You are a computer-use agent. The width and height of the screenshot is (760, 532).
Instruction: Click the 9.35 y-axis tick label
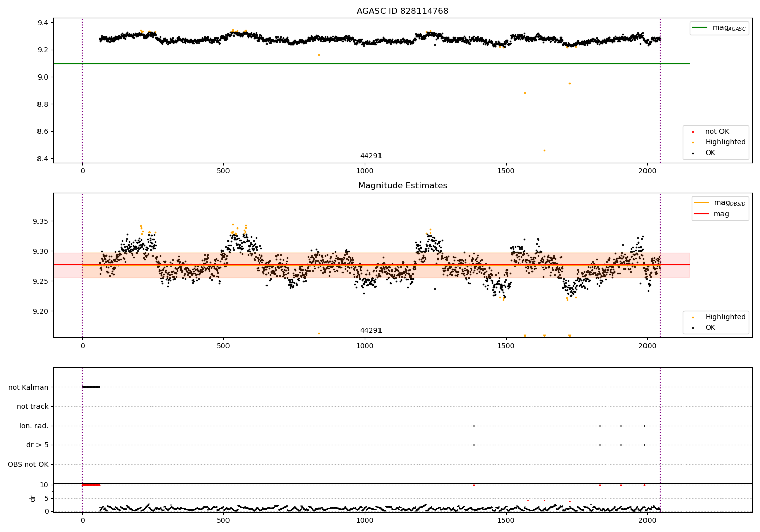click(41, 222)
